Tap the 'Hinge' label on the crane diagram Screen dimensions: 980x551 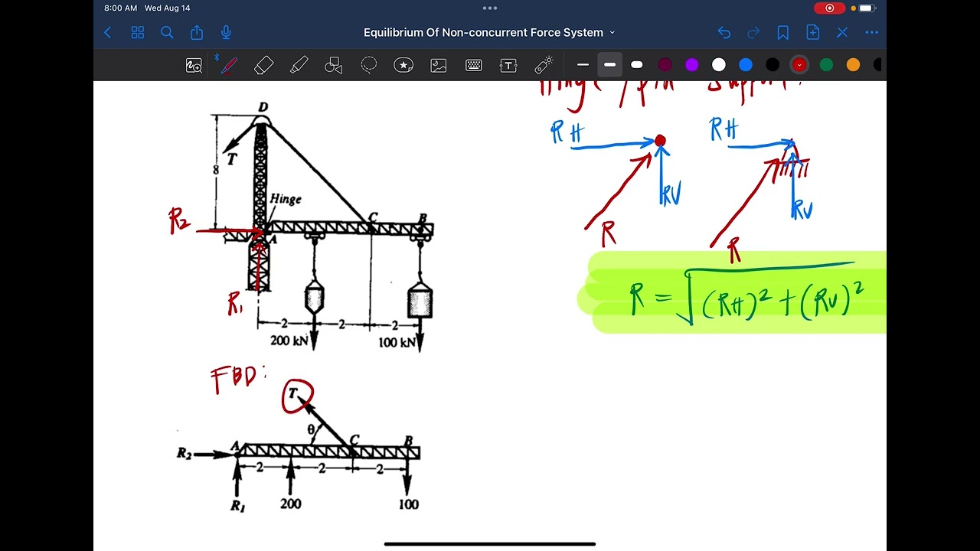pos(286,199)
